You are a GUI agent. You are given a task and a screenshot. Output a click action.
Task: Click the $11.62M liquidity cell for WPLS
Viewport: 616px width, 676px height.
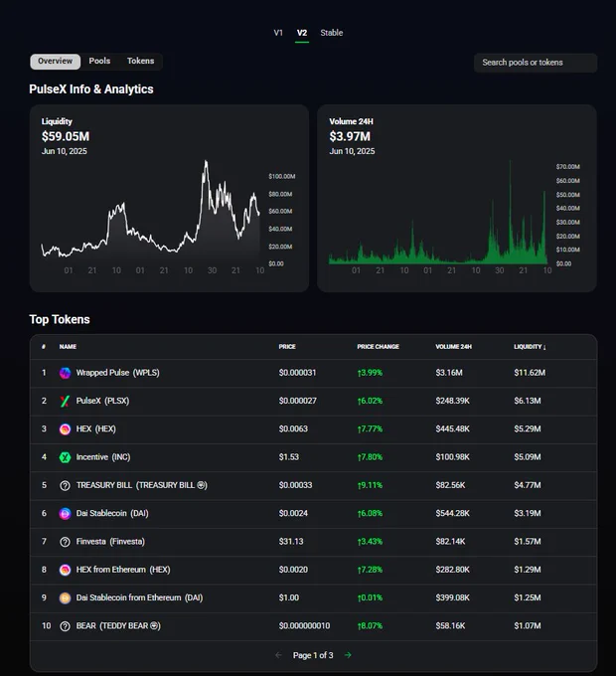pyautogui.click(x=530, y=373)
